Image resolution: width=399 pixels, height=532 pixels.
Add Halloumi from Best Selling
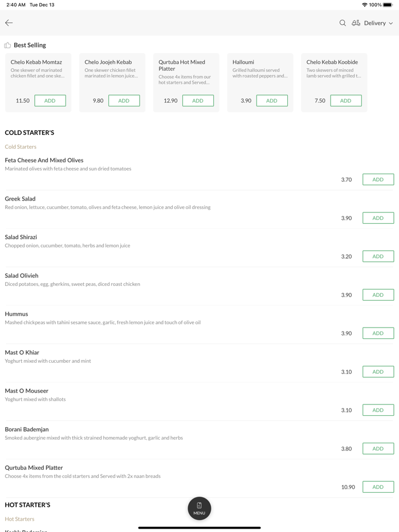(x=272, y=101)
